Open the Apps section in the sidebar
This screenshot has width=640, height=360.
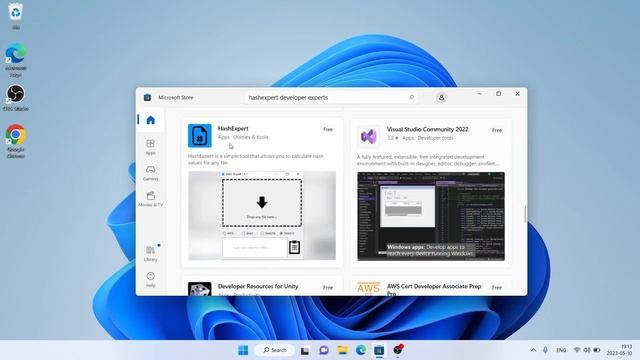tap(151, 147)
